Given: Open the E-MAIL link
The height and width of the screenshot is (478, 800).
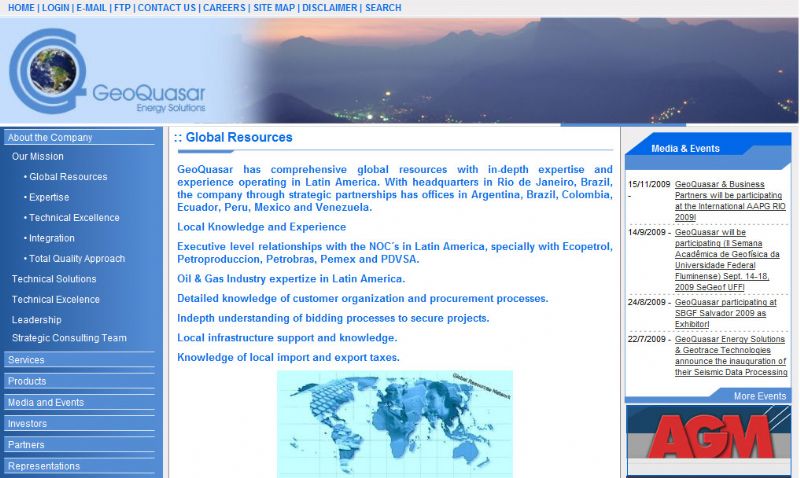Looking at the screenshot, I should click(x=91, y=8).
